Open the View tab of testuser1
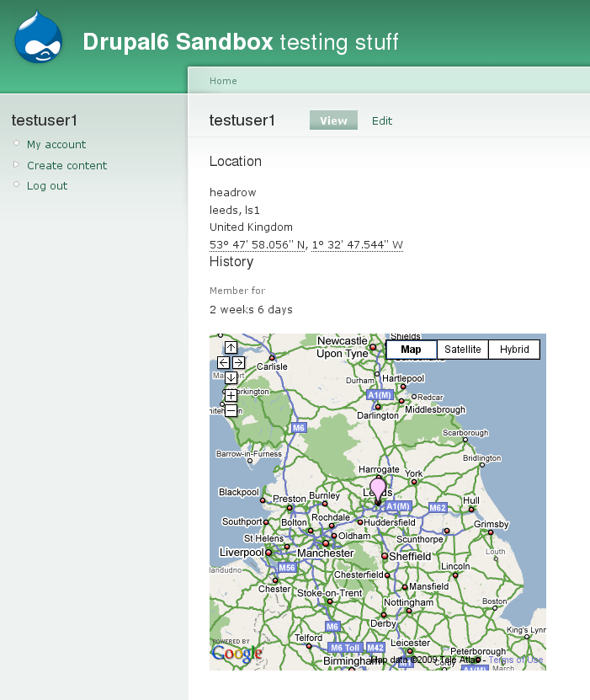The height and width of the screenshot is (700, 590). coord(333,120)
